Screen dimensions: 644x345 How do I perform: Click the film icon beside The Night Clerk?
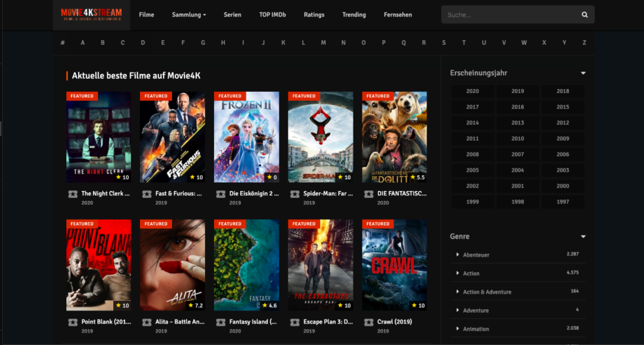[72, 194]
